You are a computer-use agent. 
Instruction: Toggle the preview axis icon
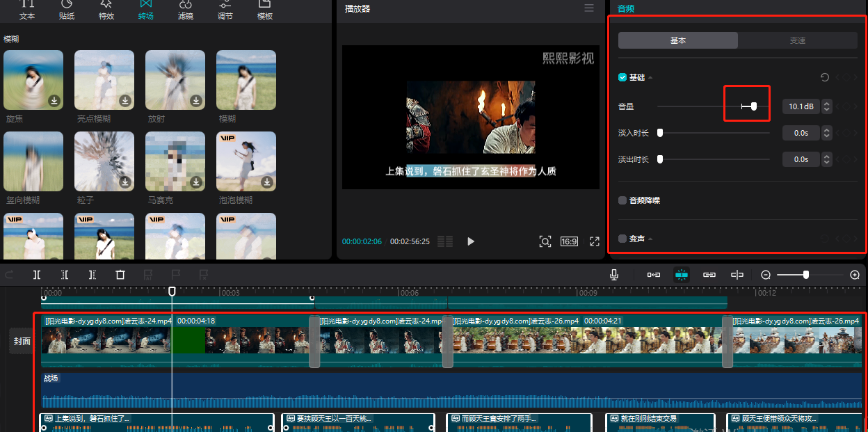[737, 275]
